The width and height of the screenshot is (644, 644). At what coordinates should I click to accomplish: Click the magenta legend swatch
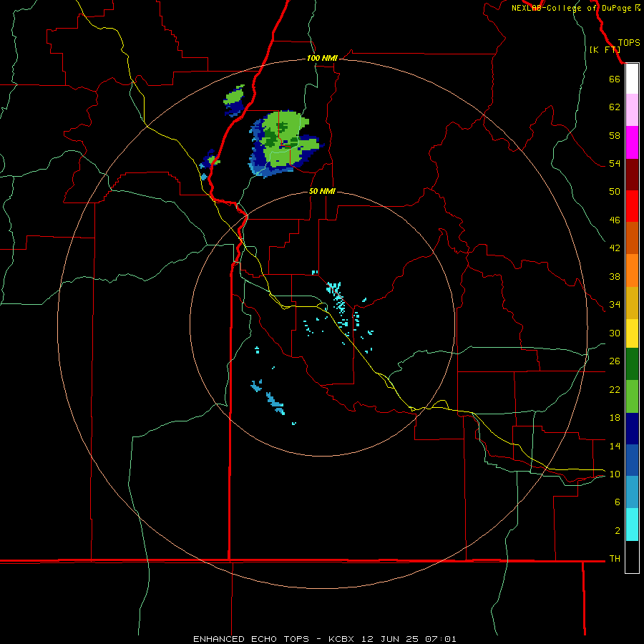tap(632, 142)
